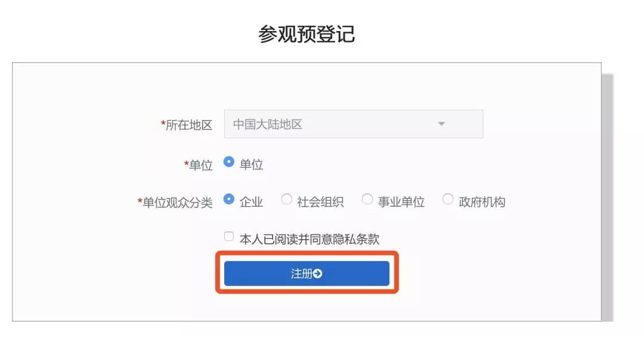Tick the privacy terms agreement checkbox
Screen dimensions: 644x338
pos(229,236)
